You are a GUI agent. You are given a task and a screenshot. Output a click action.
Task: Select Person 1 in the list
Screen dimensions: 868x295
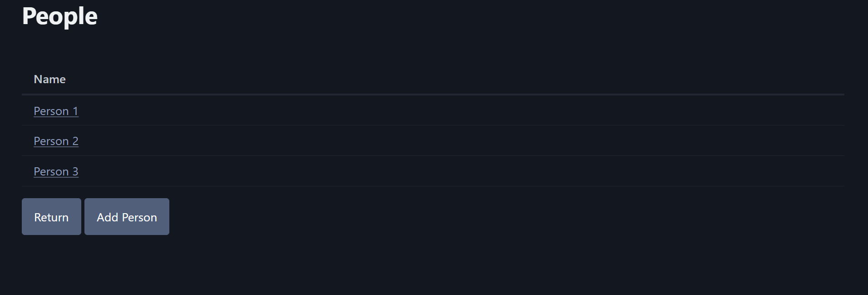55,111
